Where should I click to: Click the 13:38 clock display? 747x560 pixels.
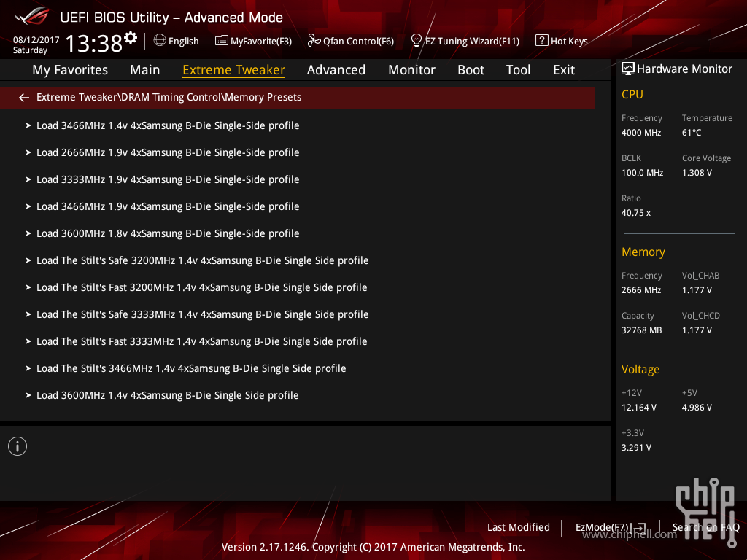(x=94, y=43)
